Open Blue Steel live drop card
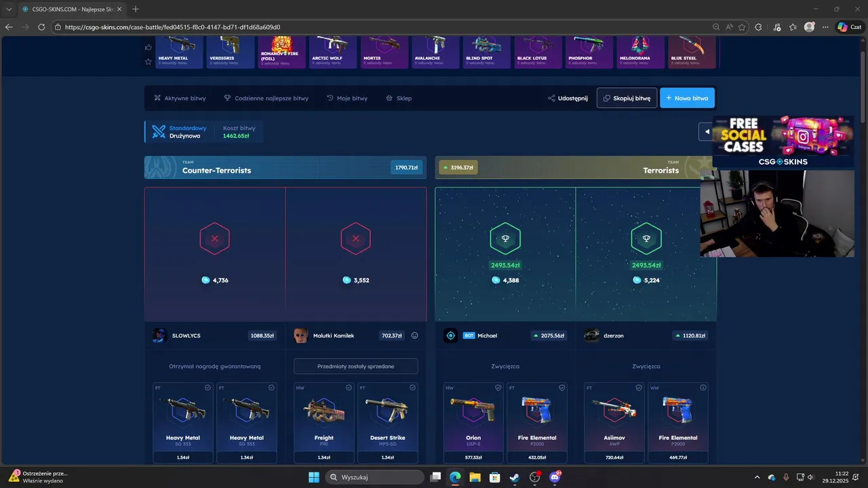 tap(692, 52)
